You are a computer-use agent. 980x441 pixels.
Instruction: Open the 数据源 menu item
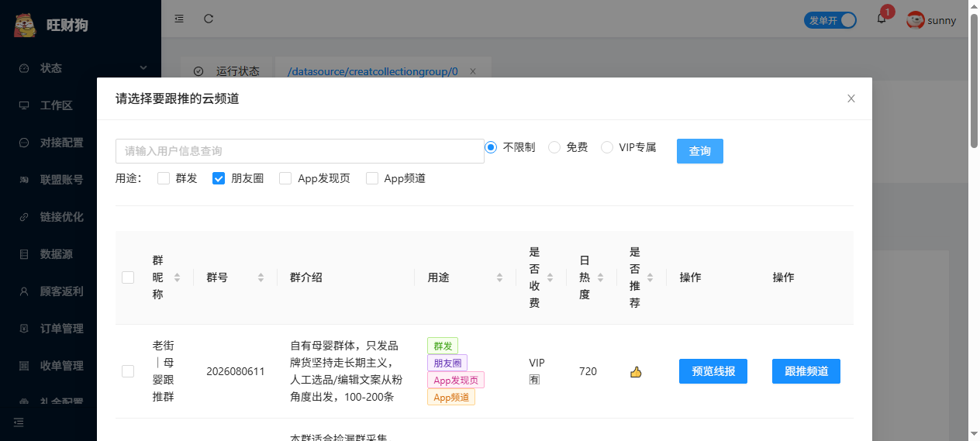click(81, 254)
